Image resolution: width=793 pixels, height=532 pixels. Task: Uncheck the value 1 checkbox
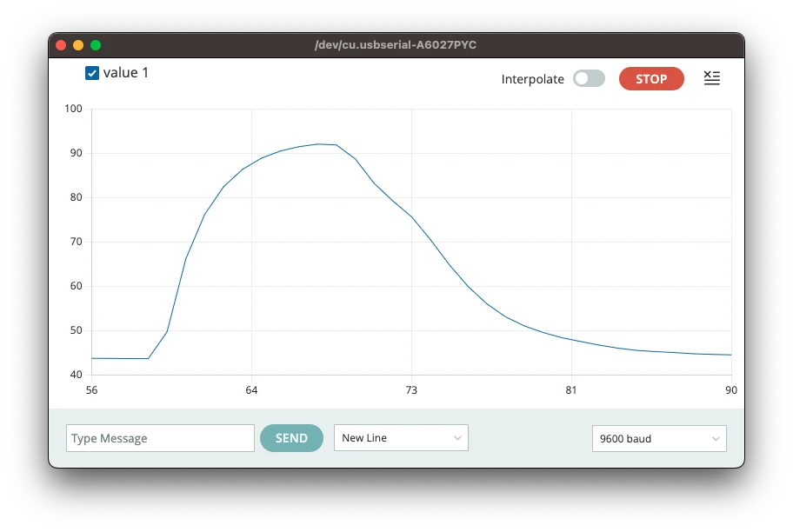pyautogui.click(x=92, y=73)
